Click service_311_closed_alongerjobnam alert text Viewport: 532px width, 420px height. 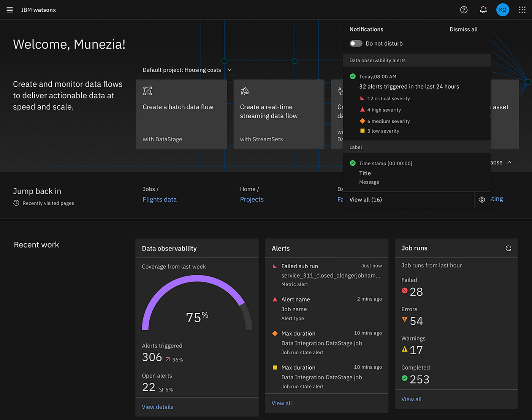tap(331, 276)
